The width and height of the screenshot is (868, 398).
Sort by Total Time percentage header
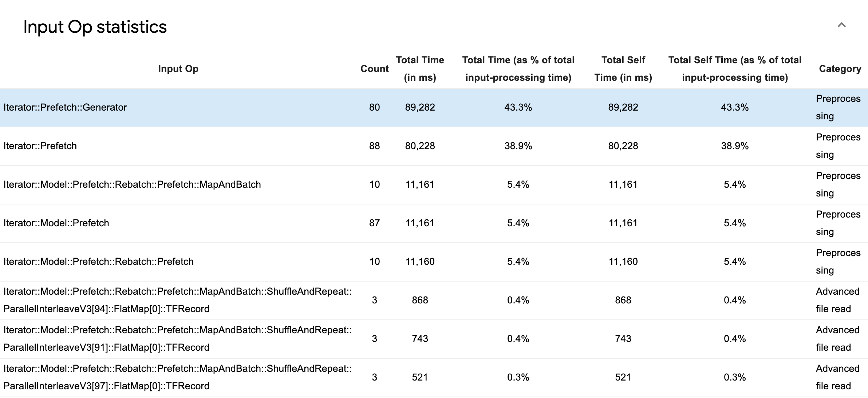[518, 69]
